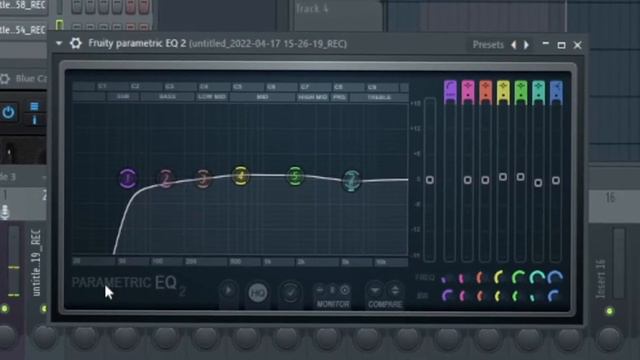Click the COMPARE up-down swap arrows button
The height and width of the screenshot is (360, 640).
point(395,290)
